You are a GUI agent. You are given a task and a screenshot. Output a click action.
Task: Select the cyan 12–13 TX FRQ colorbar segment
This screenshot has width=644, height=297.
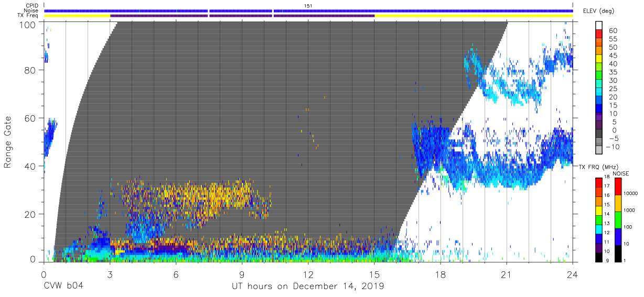click(x=599, y=228)
